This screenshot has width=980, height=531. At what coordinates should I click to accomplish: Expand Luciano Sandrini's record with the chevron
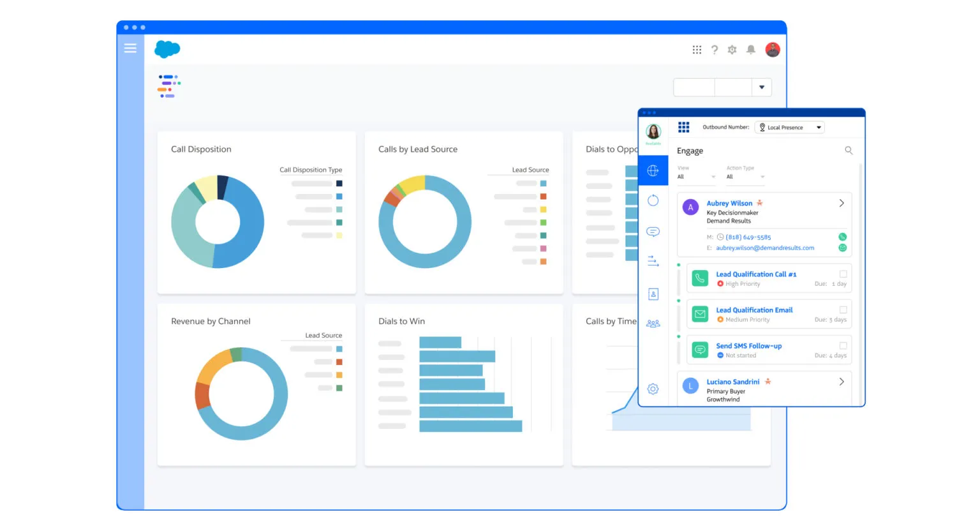tap(841, 381)
